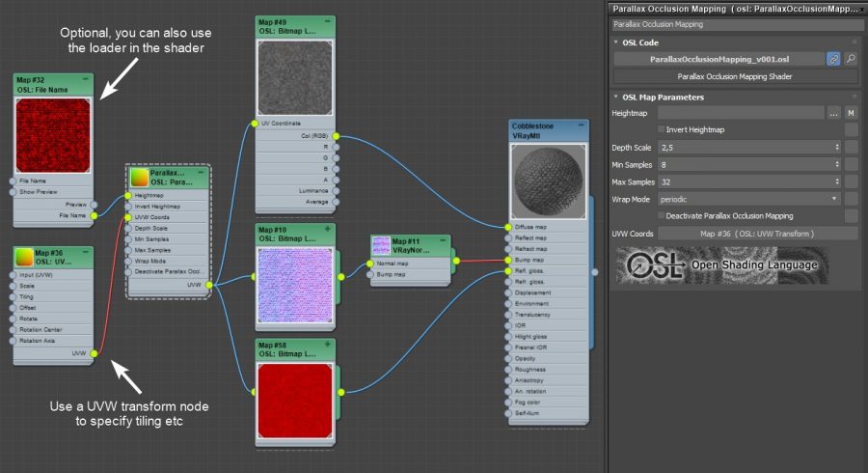The width and height of the screenshot is (868, 473).
Task: Open the Wrap Mode dropdown
Action: tap(748, 199)
